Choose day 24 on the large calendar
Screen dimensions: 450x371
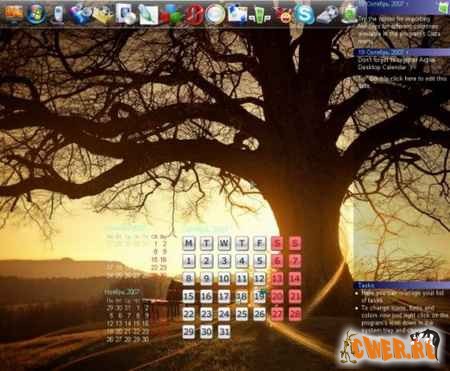pos(224,314)
